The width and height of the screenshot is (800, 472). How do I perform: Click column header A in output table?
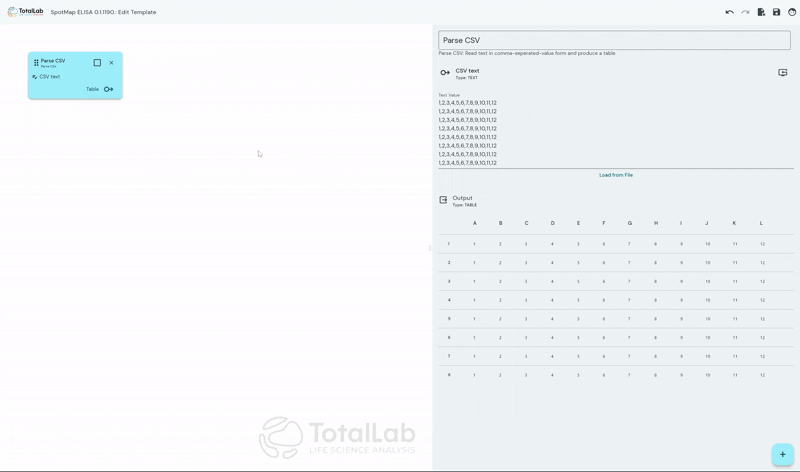click(474, 223)
